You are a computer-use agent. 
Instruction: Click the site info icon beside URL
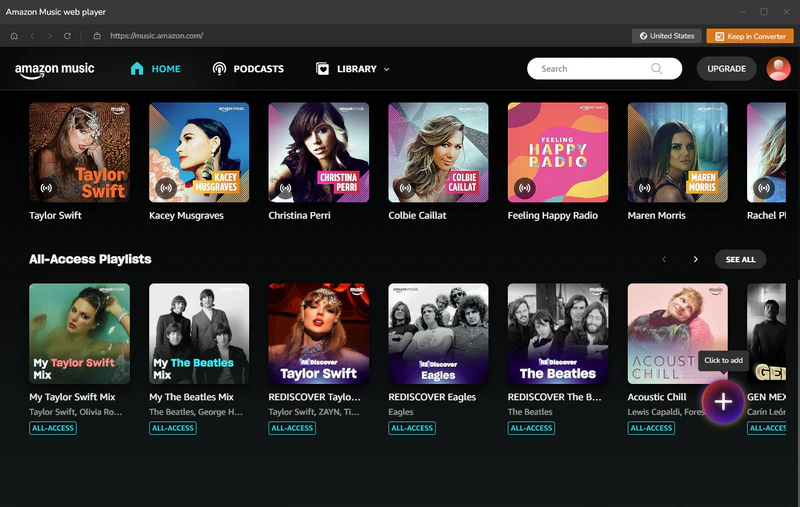click(97, 36)
